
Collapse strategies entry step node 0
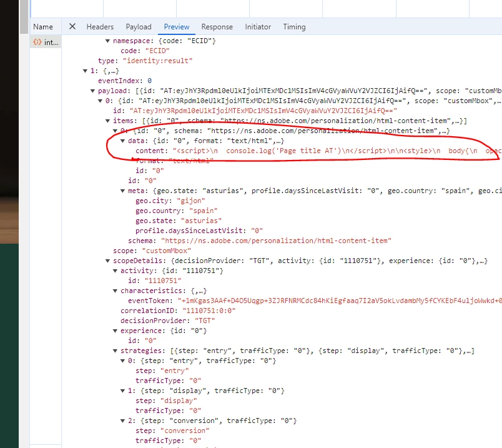coord(122,361)
